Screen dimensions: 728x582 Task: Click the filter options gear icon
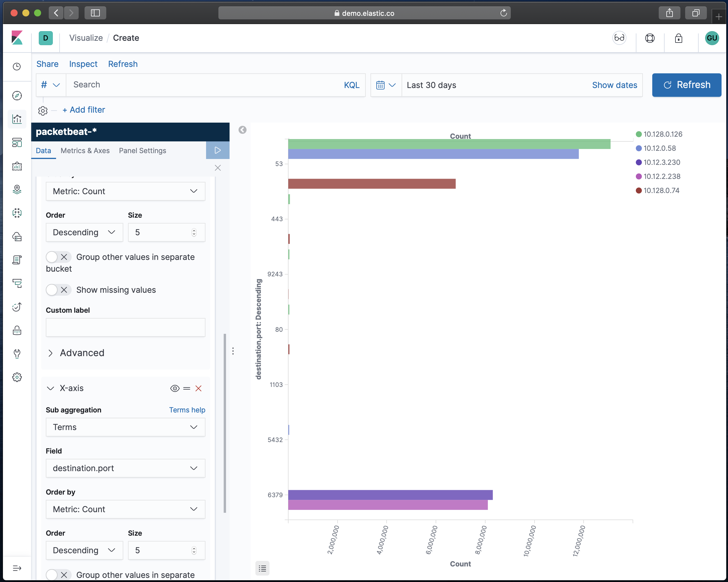pyautogui.click(x=43, y=110)
